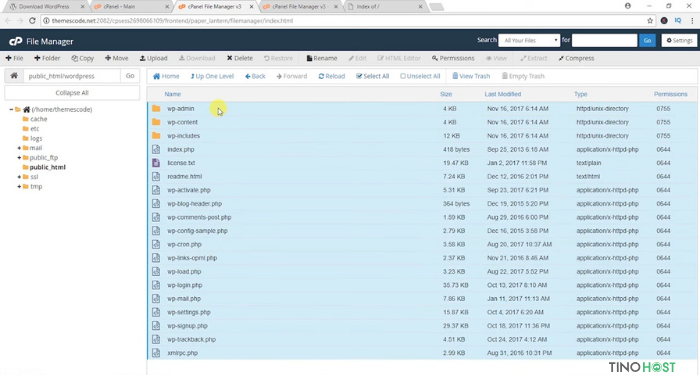700x375 pixels.
Task: Click the Download toolbar button
Action: pos(197,58)
